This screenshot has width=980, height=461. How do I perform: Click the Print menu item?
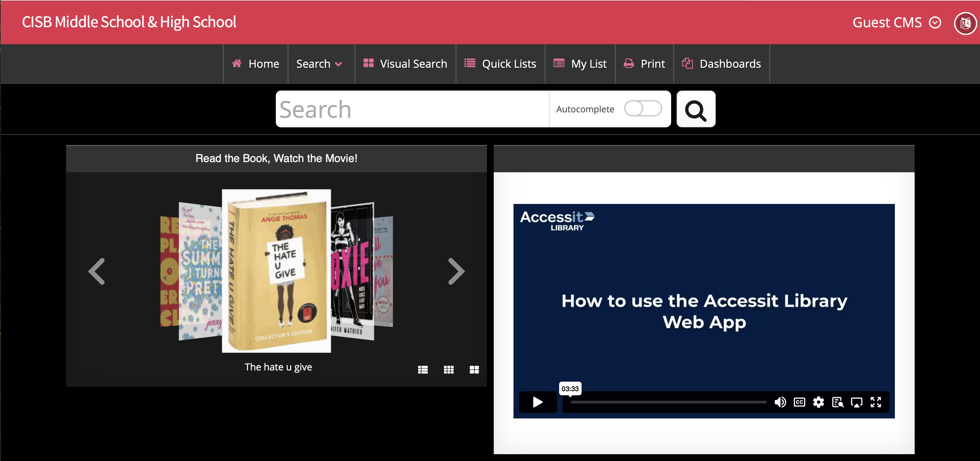coord(645,64)
